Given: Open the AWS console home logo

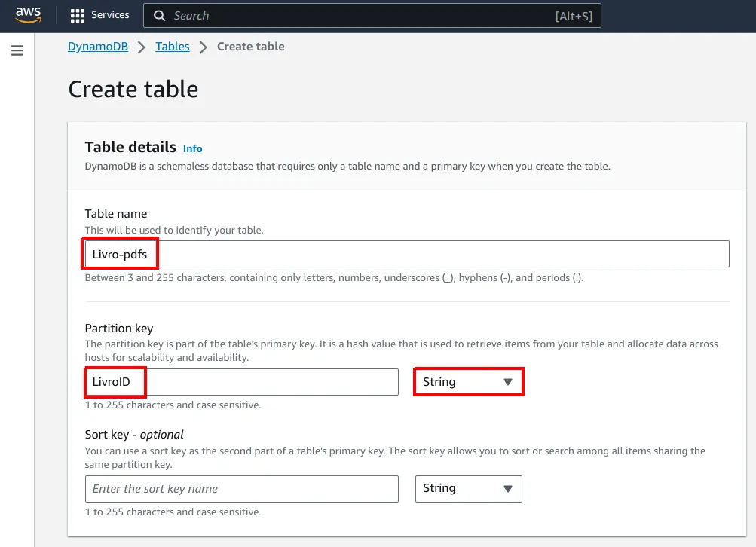Looking at the screenshot, I should click(28, 15).
